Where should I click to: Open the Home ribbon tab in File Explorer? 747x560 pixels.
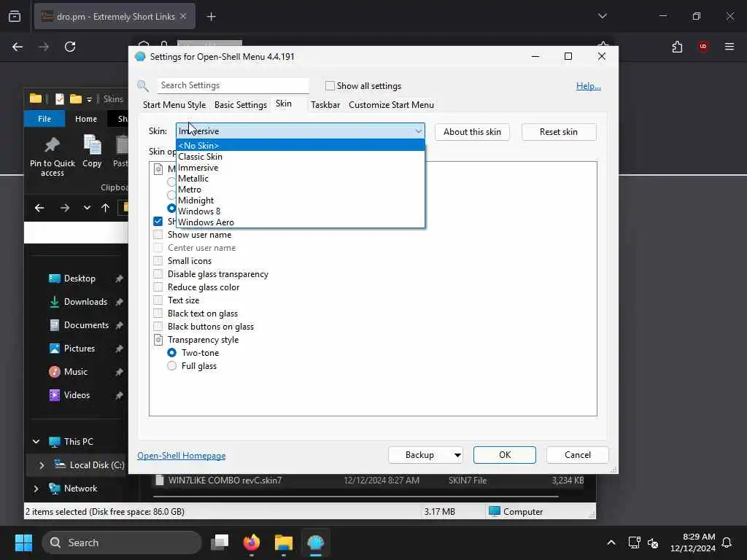[86, 119]
